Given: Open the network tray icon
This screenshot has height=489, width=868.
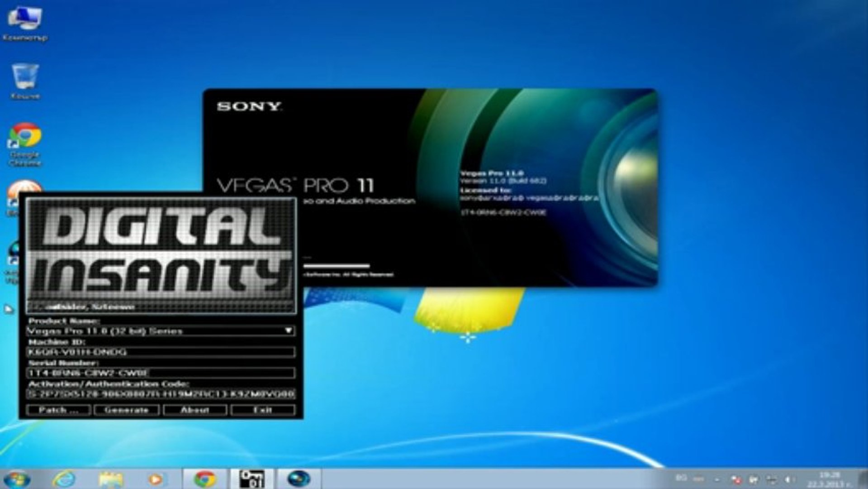Looking at the screenshot, I should [772, 479].
